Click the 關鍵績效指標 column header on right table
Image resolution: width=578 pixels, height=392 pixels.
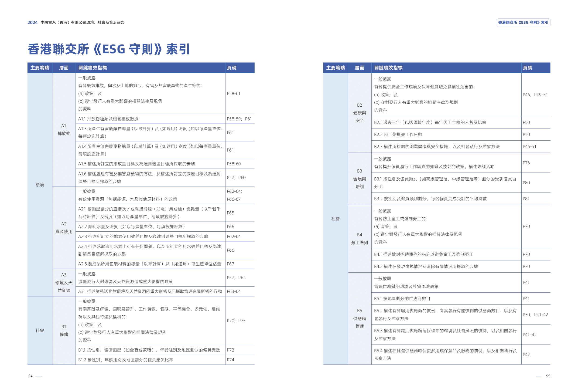[388, 68]
